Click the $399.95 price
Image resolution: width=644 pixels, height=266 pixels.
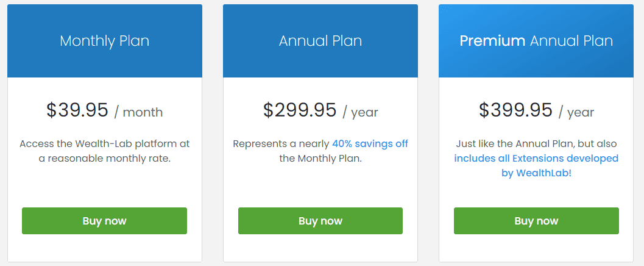[515, 110]
